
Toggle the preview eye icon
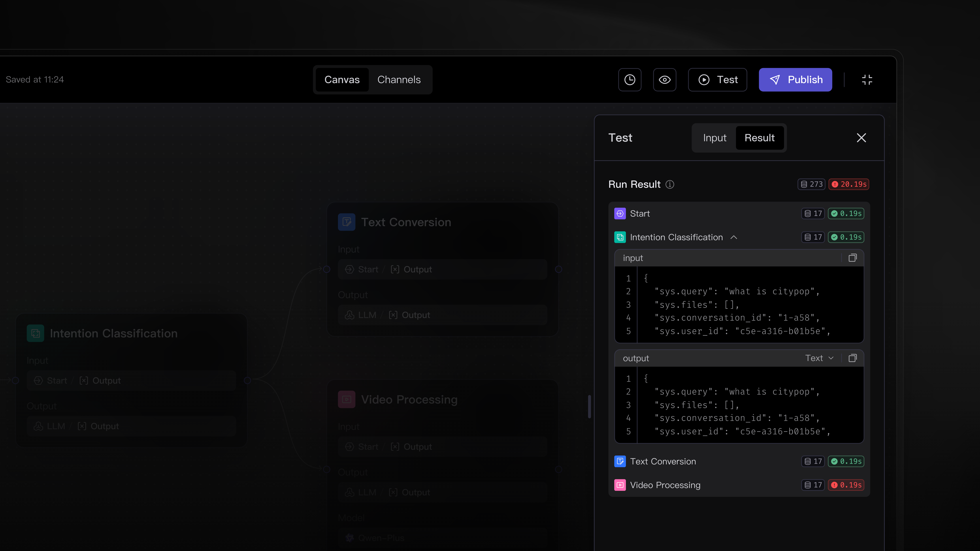[665, 80]
